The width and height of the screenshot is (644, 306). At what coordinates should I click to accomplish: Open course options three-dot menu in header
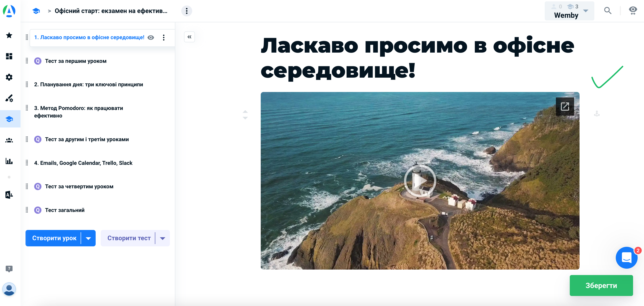[187, 11]
